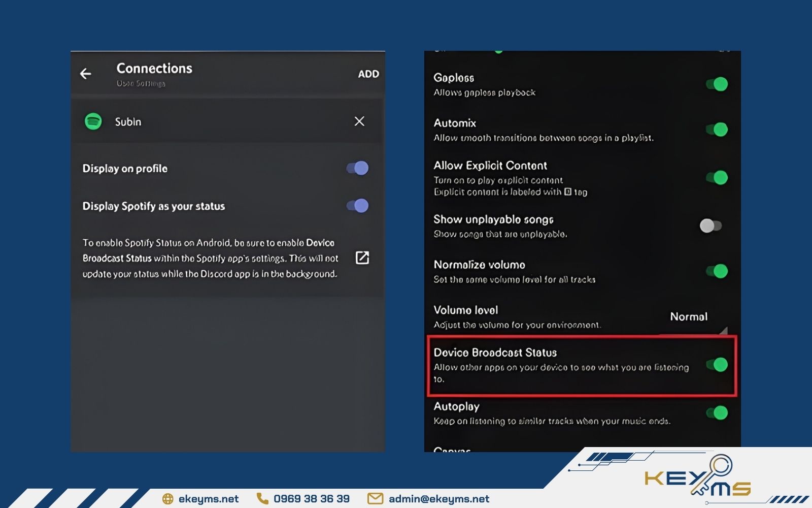Enable Show unplayable songs
812x508 pixels.
710,226
